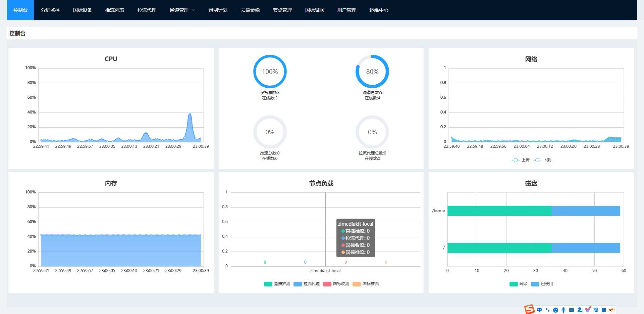The height and width of the screenshot is (314, 644).
Task: Open the 分屏监控 tab
Action: click(50, 10)
